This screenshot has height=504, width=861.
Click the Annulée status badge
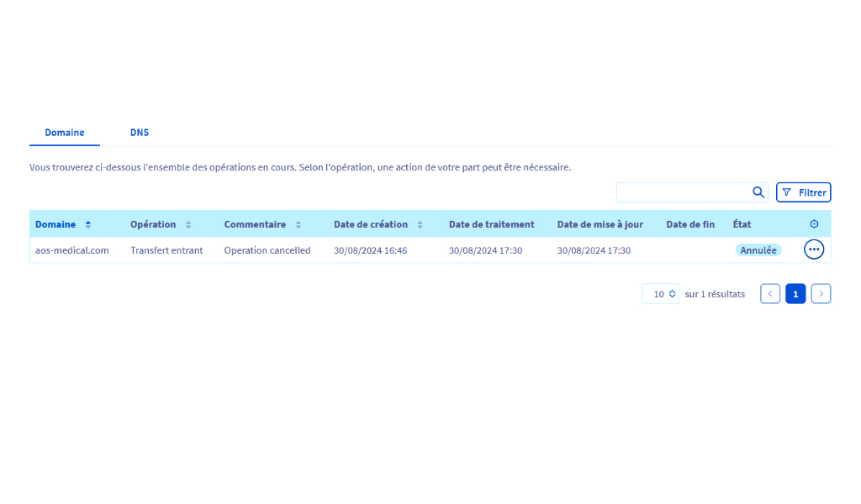click(758, 250)
